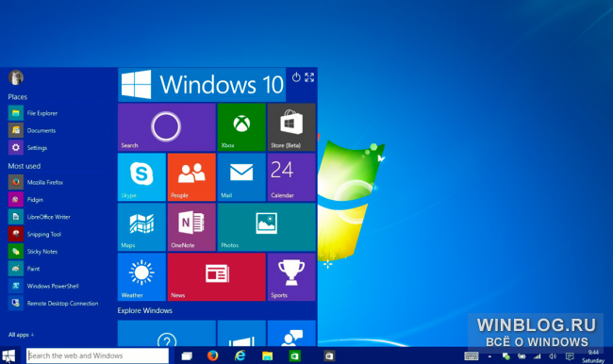Click the taskbar clock showing Saturday
The width and height of the screenshot is (613, 364).
pyautogui.click(x=593, y=356)
